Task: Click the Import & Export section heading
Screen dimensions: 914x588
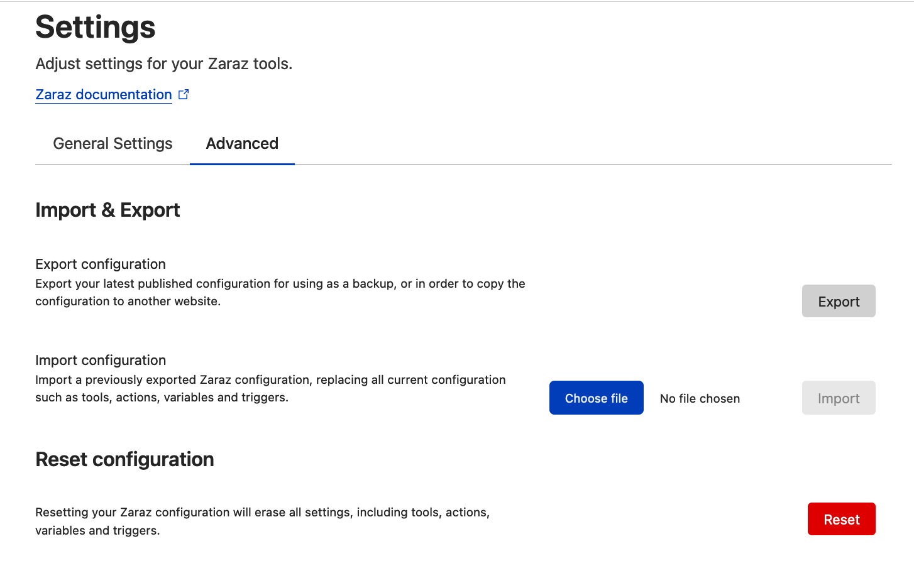Action: click(x=107, y=210)
